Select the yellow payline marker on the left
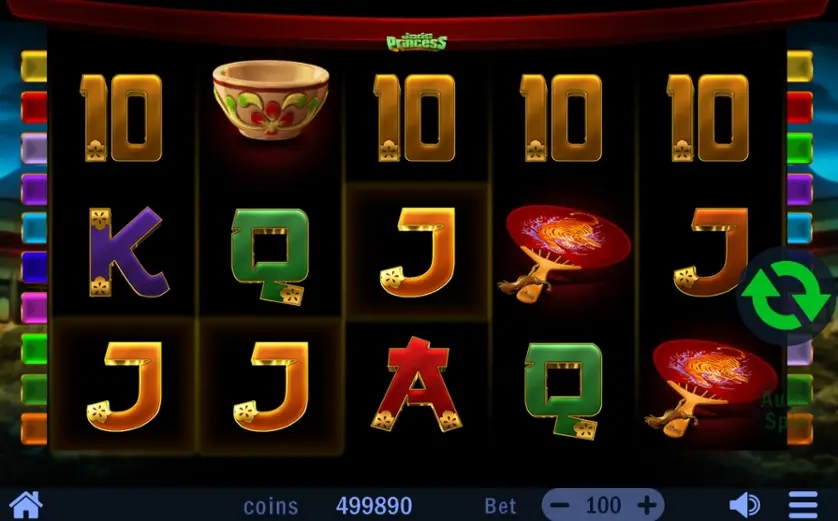 pyautogui.click(x=34, y=66)
